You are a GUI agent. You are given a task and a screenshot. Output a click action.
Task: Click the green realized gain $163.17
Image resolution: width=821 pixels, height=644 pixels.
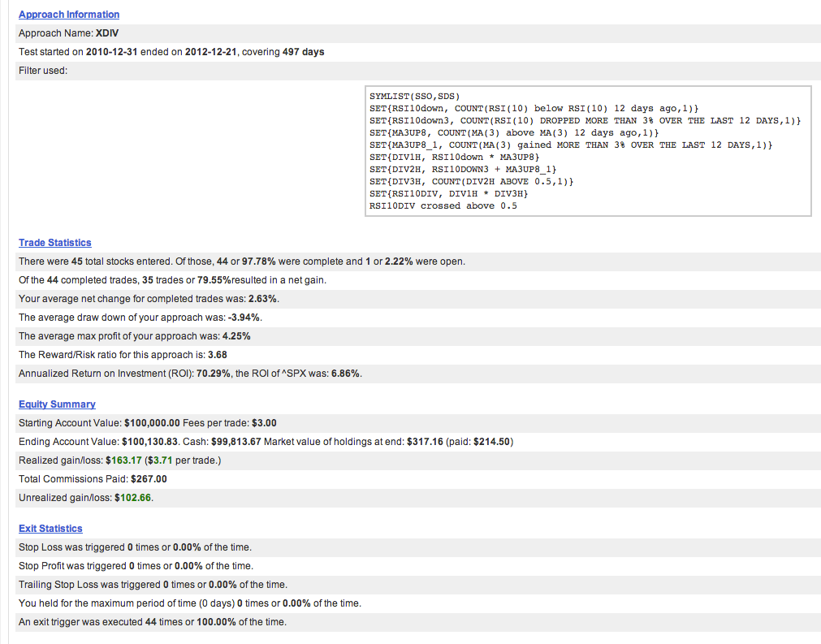pos(123,460)
